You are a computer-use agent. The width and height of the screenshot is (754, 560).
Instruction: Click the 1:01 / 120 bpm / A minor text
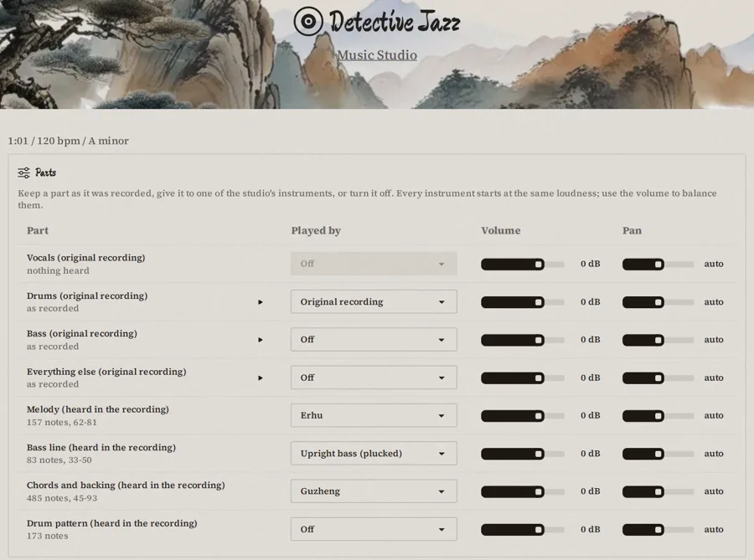(x=69, y=141)
